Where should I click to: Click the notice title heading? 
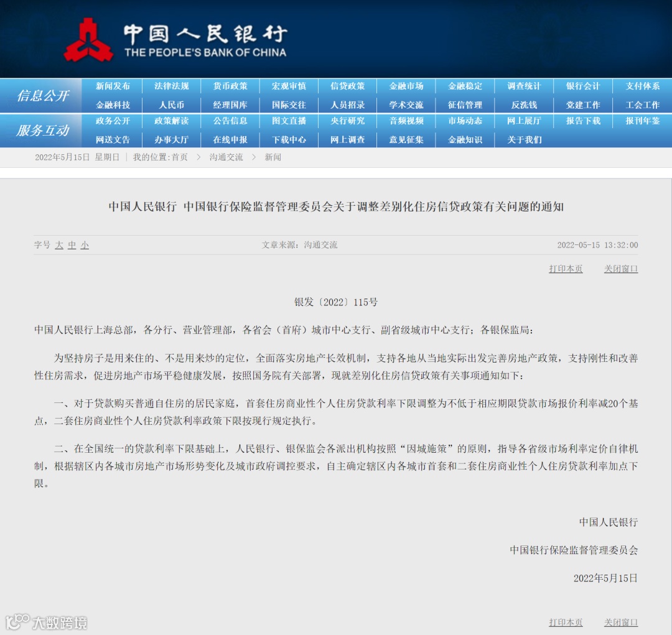336,206
